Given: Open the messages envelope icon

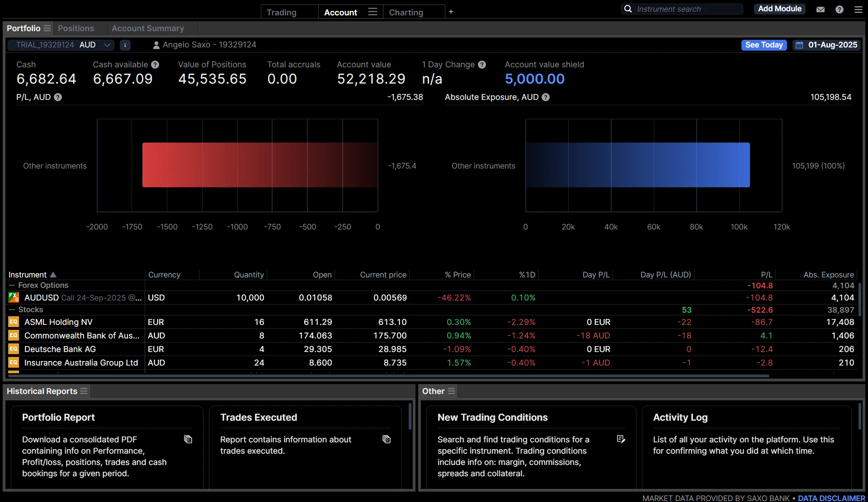Looking at the screenshot, I should (821, 9).
